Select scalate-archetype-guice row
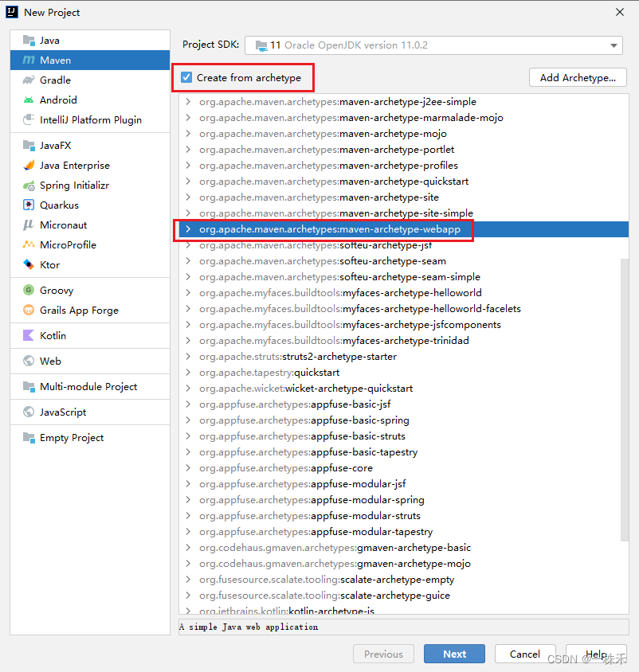This screenshot has width=639, height=672. coord(403,596)
